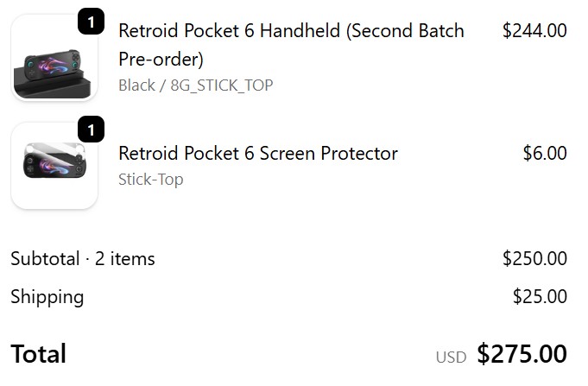Click the "Shipping" label
588x386 pixels.
coord(47,297)
